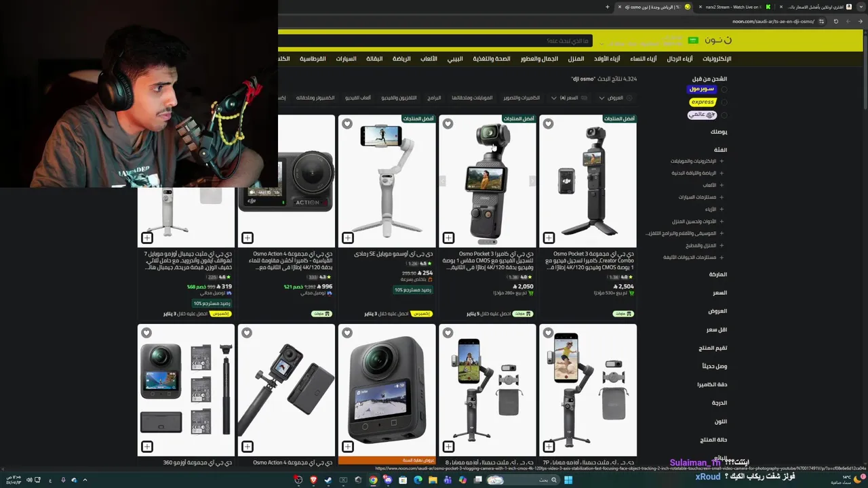Click the heart on the Osmo 360 batteries combo

[146, 333]
